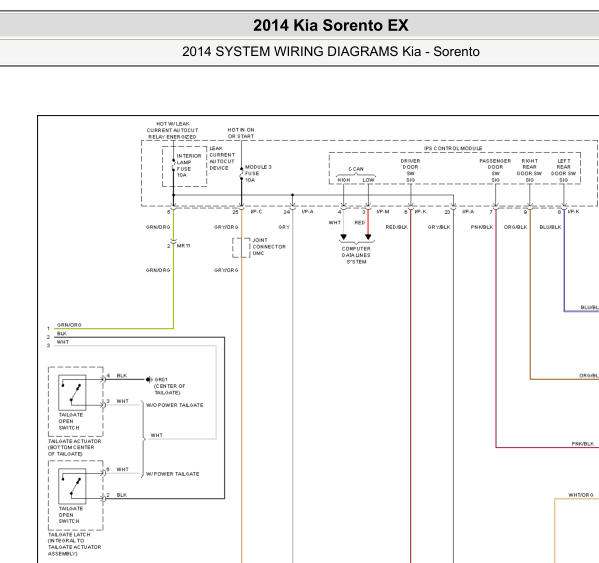599x563 pixels.
Task: Click the Module 3 Fuse 10A symbol
Action: click(241, 174)
